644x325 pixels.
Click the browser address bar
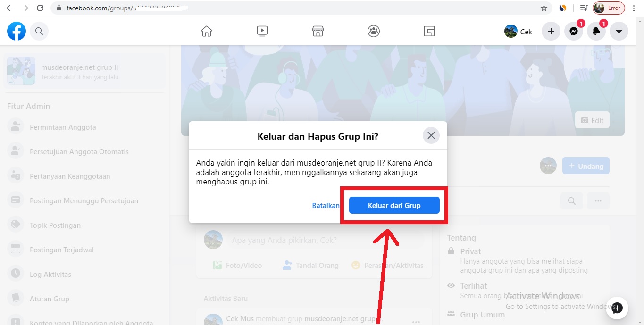tap(302, 8)
